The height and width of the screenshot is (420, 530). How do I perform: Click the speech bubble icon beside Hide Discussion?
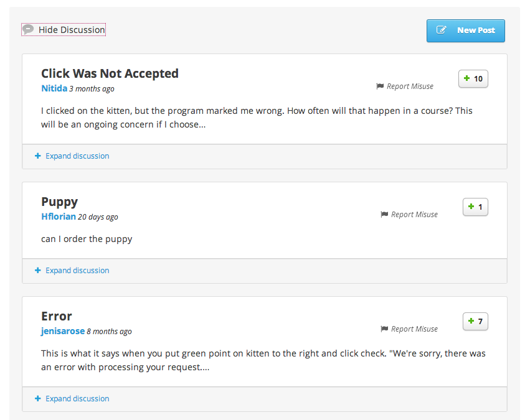[28, 29]
